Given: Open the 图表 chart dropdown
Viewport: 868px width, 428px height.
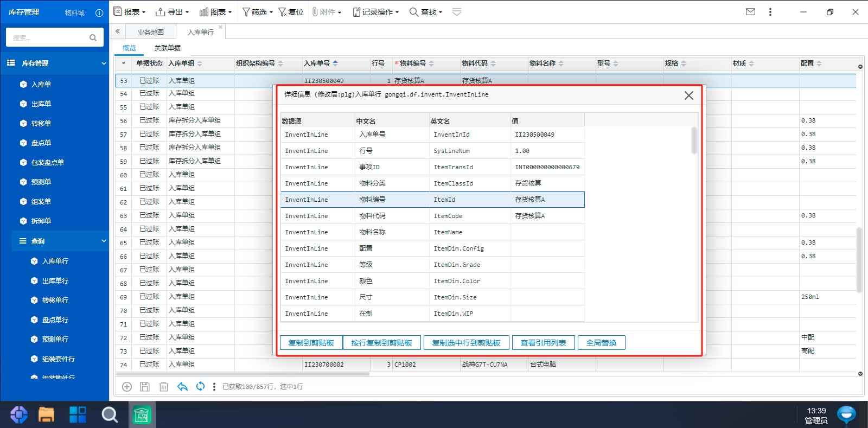Looking at the screenshot, I should 215,12.
